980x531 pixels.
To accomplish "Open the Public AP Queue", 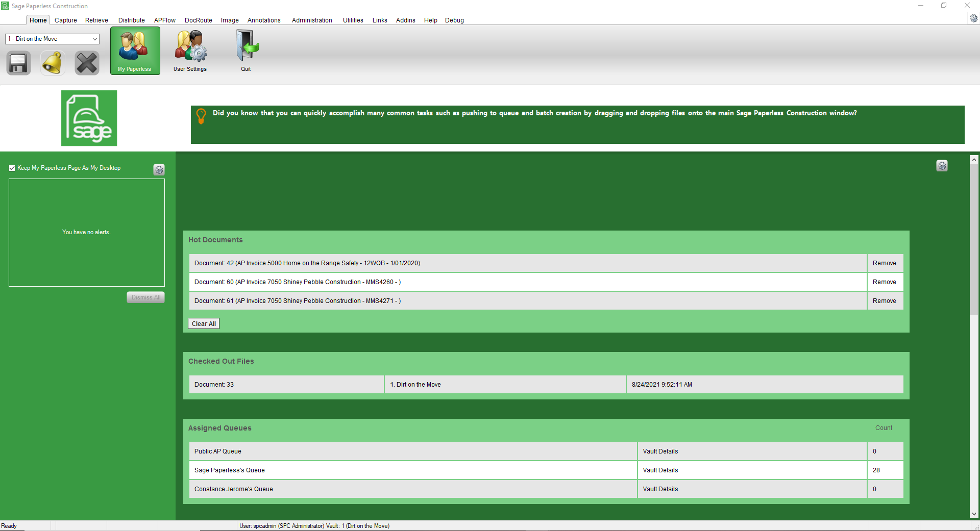I will coord(413,451).
